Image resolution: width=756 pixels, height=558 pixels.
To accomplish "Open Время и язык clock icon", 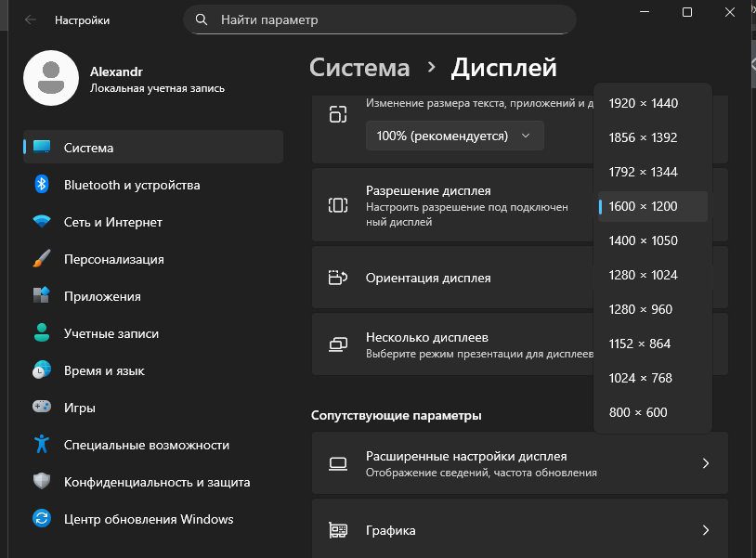I will coord(42,370).
